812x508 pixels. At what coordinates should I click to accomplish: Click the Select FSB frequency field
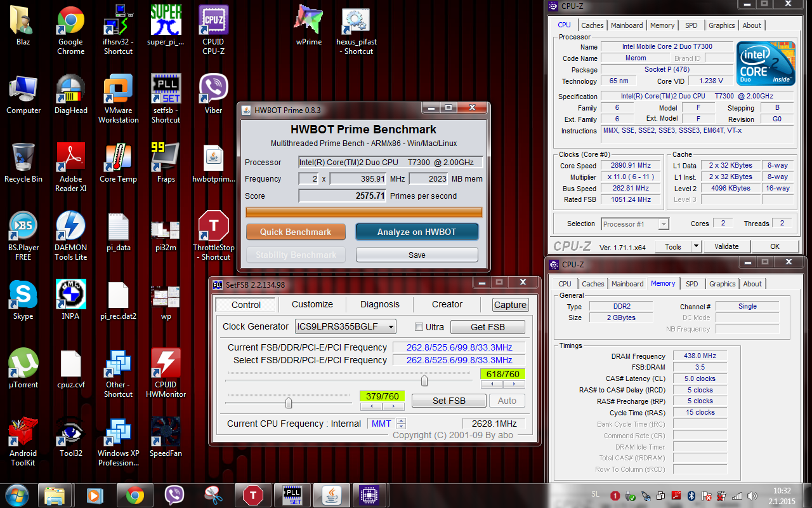click(459, 360)
